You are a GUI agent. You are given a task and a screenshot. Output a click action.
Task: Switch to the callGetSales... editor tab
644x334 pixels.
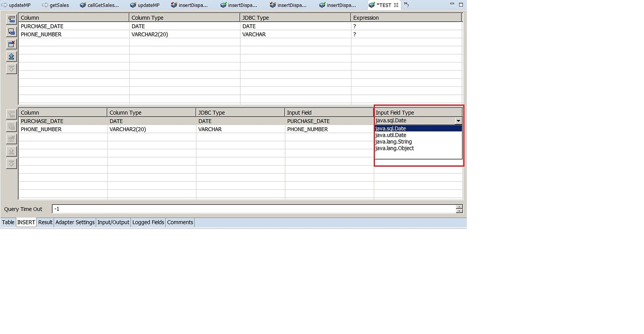pyautogui.click(x=99, y=5)
